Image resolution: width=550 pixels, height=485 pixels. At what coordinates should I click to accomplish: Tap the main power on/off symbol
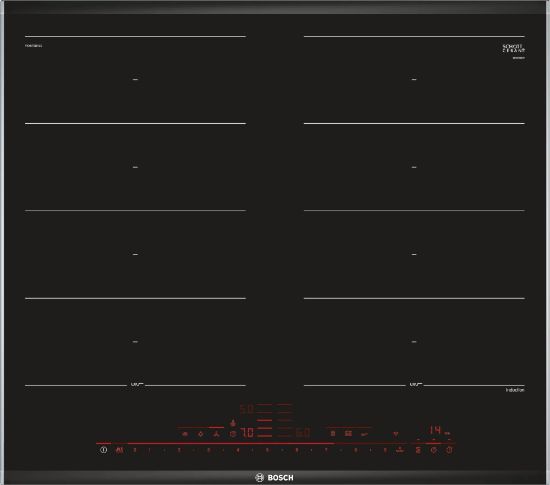(103, 450)
